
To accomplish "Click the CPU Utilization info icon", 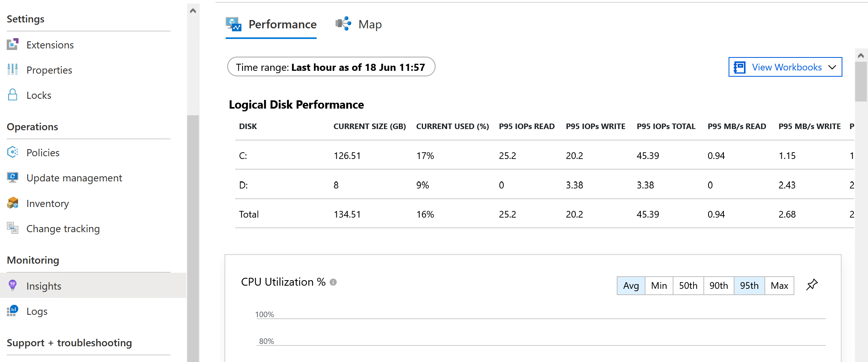I will pos(333,282).
